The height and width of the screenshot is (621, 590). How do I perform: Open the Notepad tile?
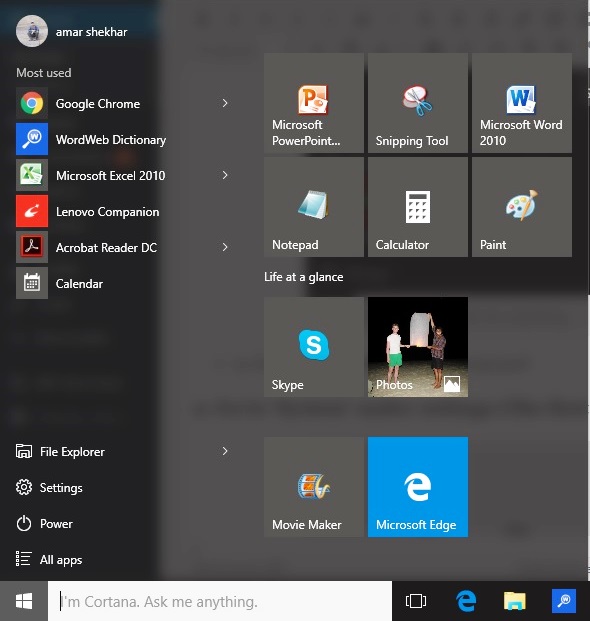pyautogui.click(x=314, y=207)
